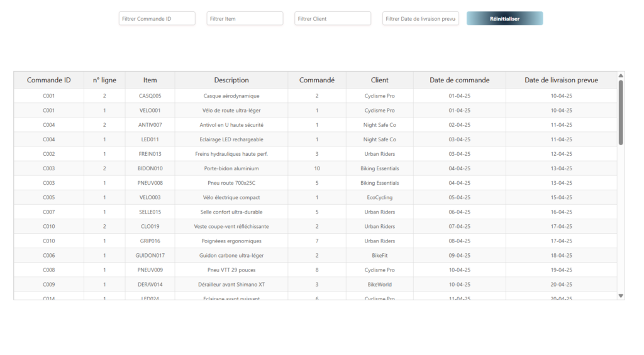The width and height of the screenshot is (644, 355).
Task: Click the Commandé column header
Action: click(x=317, y=80)
